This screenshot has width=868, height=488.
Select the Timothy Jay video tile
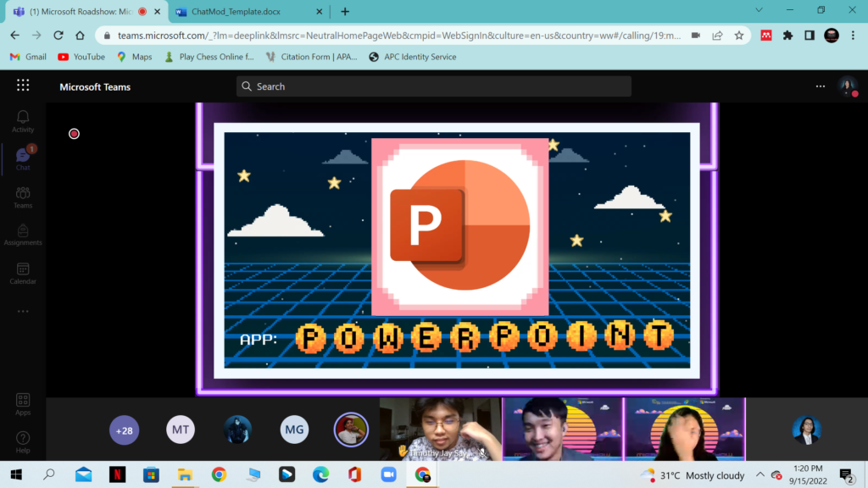440,429
